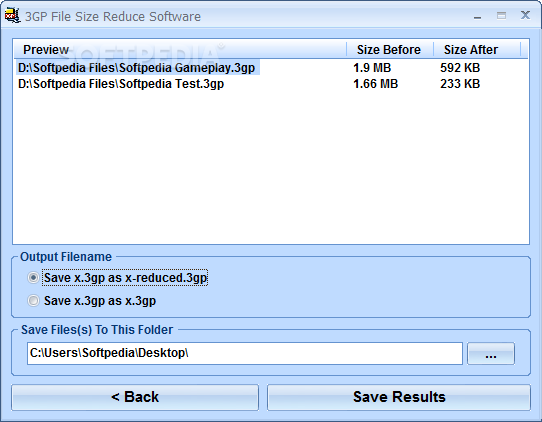Click the Back button
The width and height of the screenshot is (542, 422).
(135, 397)
